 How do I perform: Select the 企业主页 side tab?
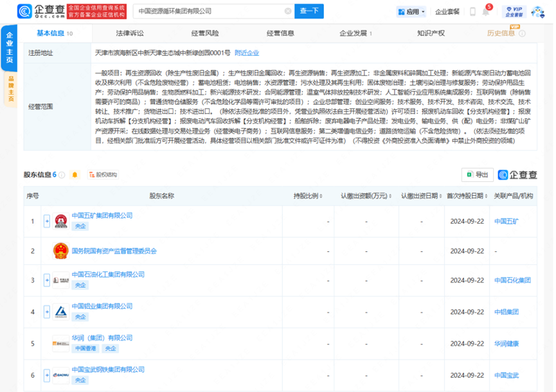click(x=9, y=48)
